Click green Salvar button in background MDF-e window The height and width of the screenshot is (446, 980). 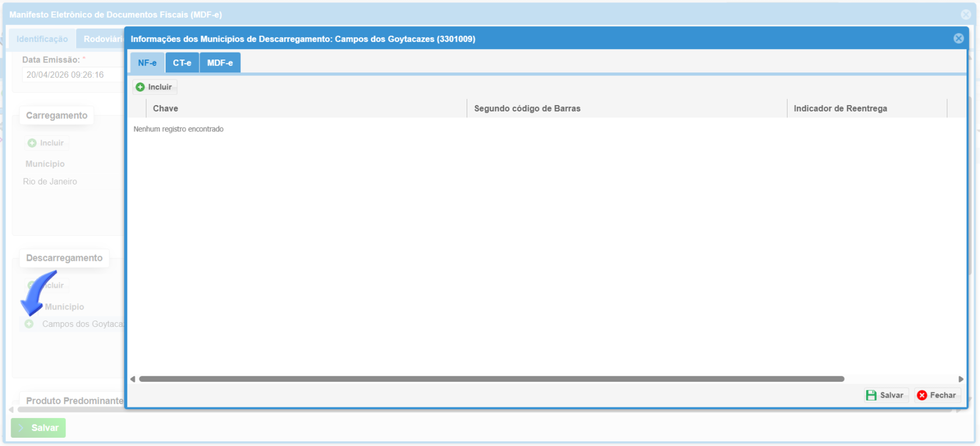tap(38, 428)
